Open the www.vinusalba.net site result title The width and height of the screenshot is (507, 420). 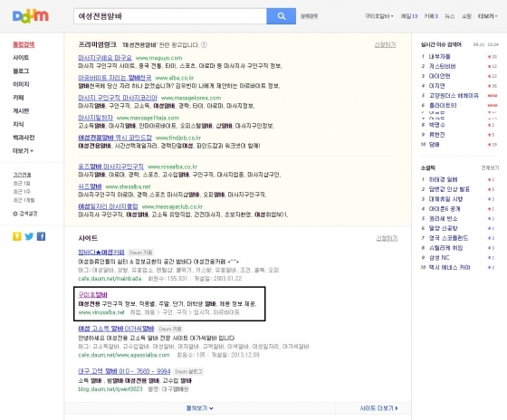pyautogui.click(x=92, y=294)
